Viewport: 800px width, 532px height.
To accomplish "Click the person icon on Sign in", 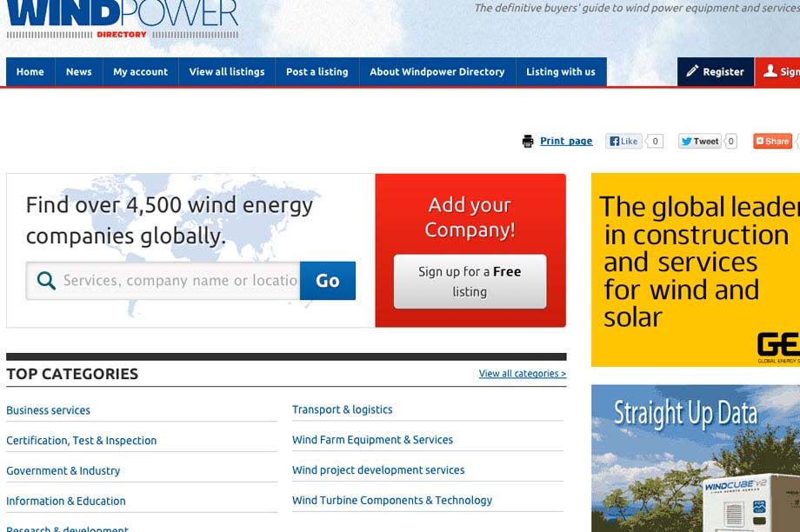I will (770, 71).
